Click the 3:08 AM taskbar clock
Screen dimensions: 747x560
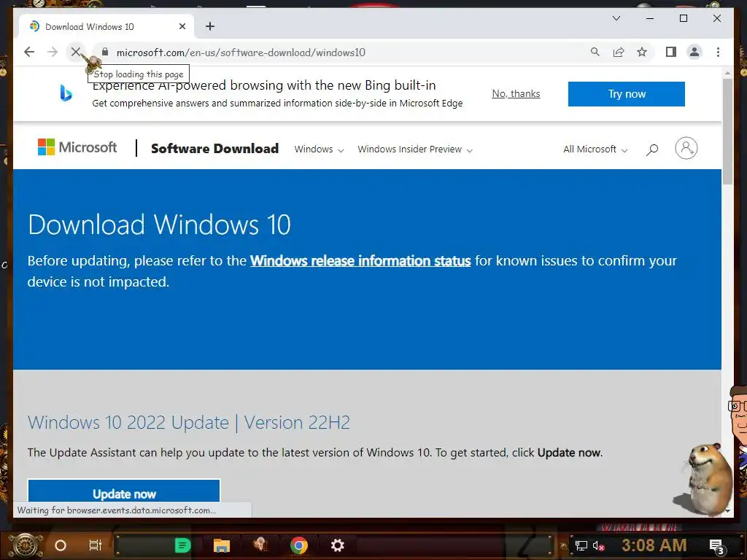(654, 545)
